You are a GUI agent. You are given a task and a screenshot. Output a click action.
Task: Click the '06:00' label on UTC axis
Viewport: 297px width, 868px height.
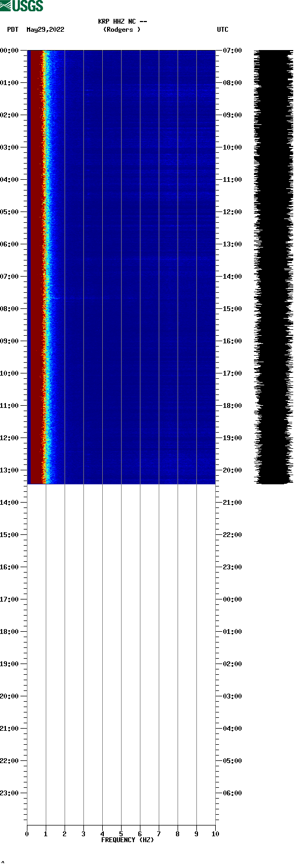pyautogui.click(x=232, y=793)
